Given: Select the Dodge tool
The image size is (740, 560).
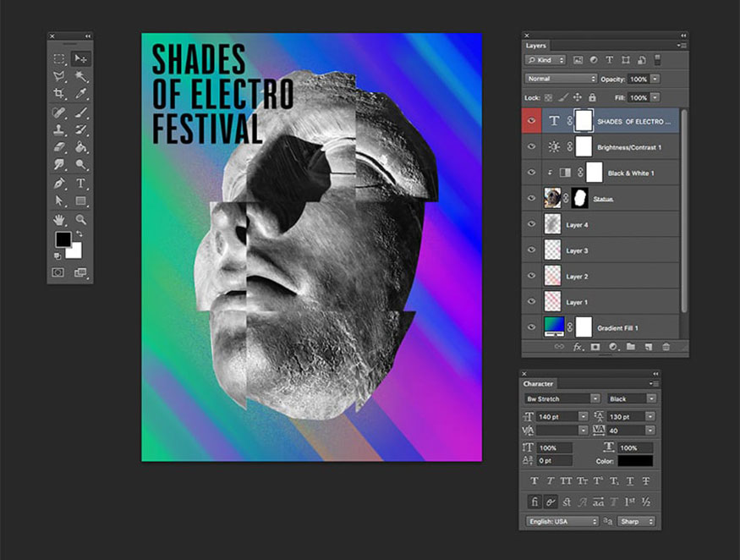Looking at the screenshot, I should [80, 164].
